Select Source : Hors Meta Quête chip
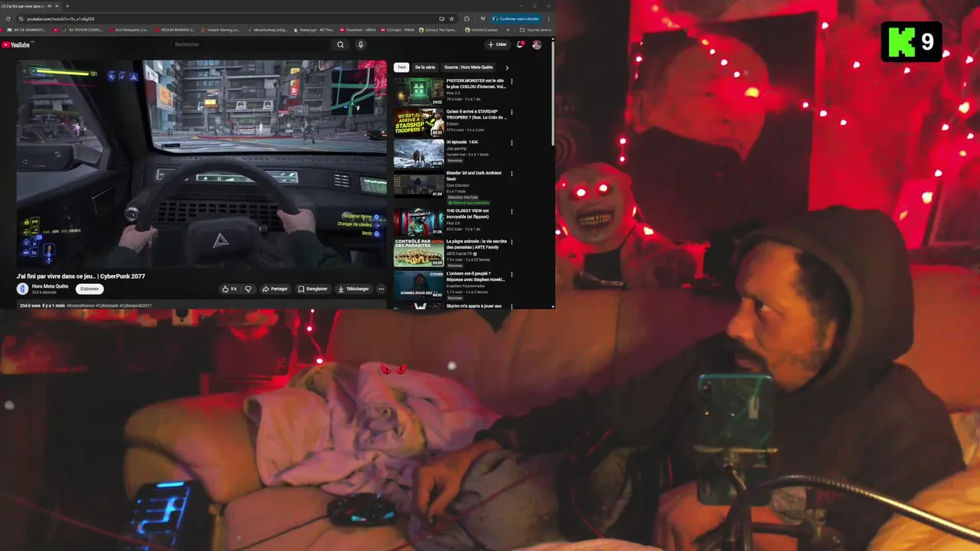The height and width of the screenshot is (551, 980). (469, 67)
